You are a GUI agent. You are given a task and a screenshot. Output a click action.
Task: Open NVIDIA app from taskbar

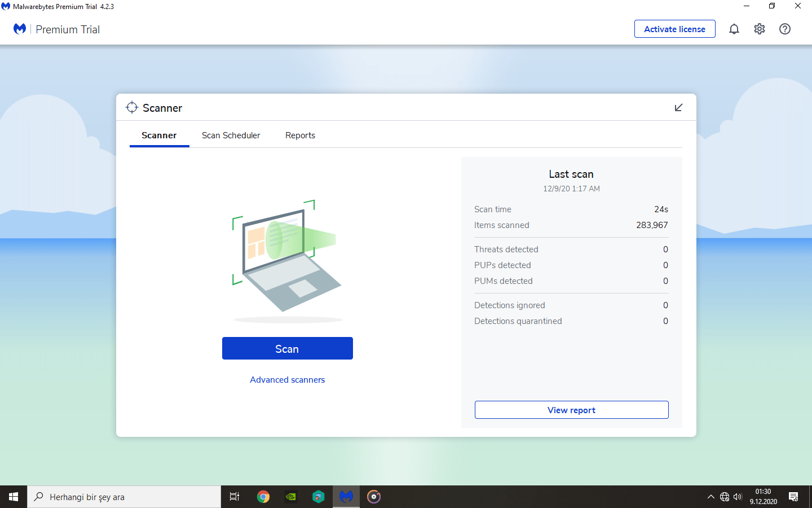click(x=290, y=497)
